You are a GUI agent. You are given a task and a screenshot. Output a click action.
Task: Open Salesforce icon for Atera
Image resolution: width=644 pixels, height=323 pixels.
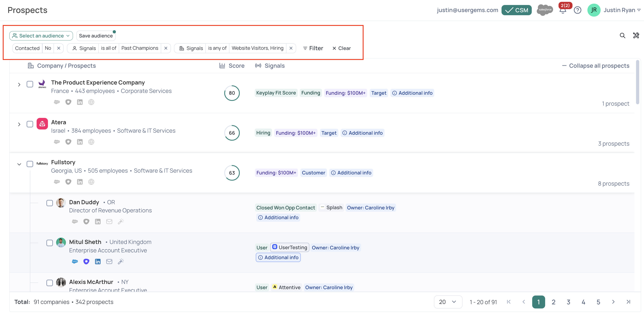[57, 142]
